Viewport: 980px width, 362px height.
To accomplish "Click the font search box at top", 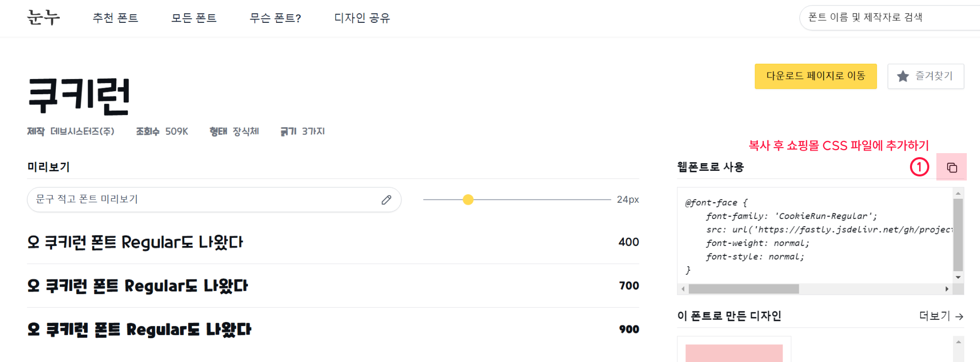I will click(x=890, y=18).
